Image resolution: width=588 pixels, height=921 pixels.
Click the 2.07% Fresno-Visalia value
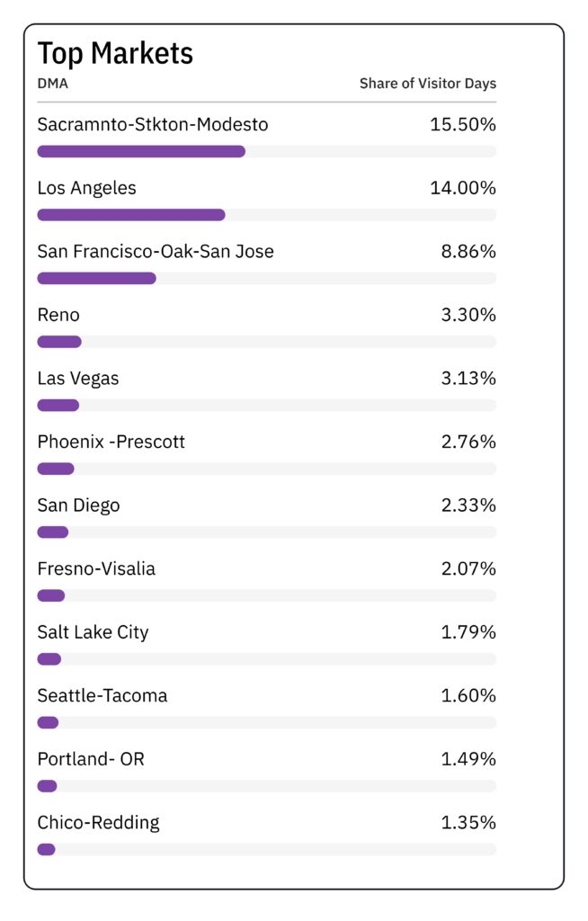(x=468, y=568)
